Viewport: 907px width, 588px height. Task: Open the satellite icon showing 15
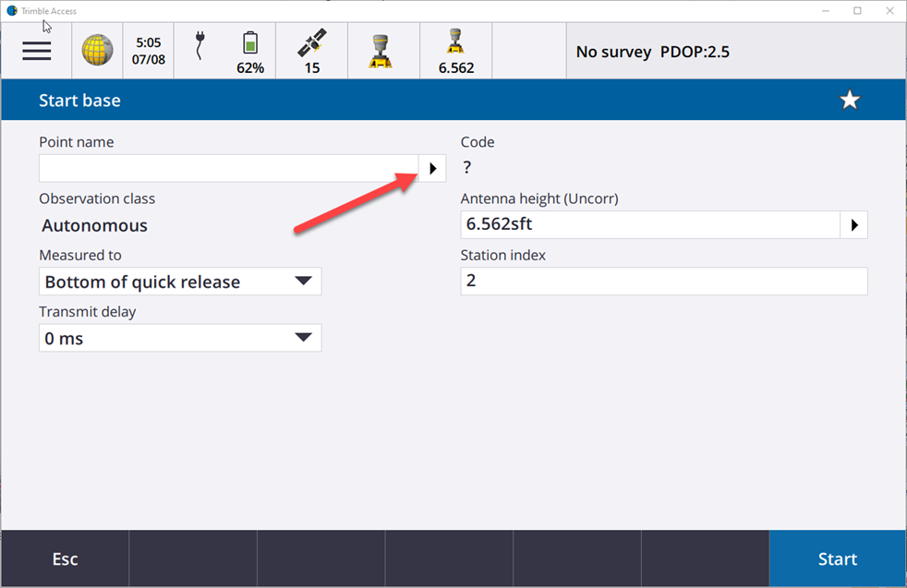(x=312, y=52)
